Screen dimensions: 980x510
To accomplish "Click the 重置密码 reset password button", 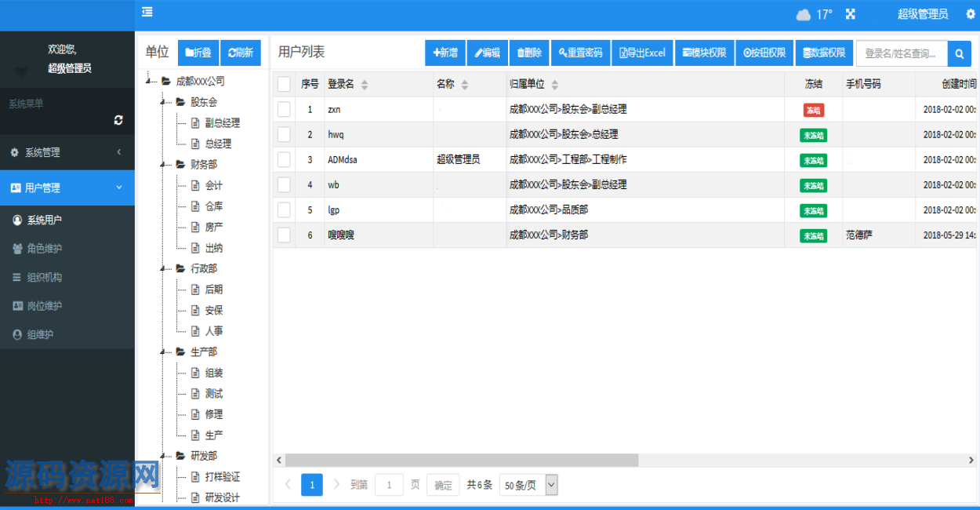I will (x=580, y=53).
